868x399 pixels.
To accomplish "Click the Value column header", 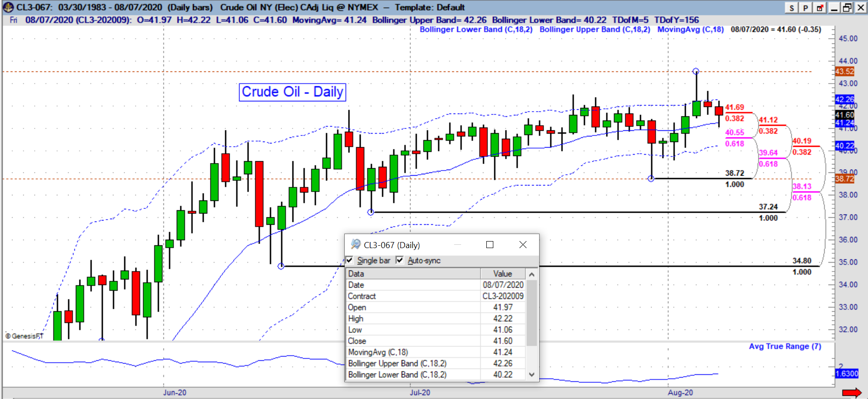I will point(503,274).
